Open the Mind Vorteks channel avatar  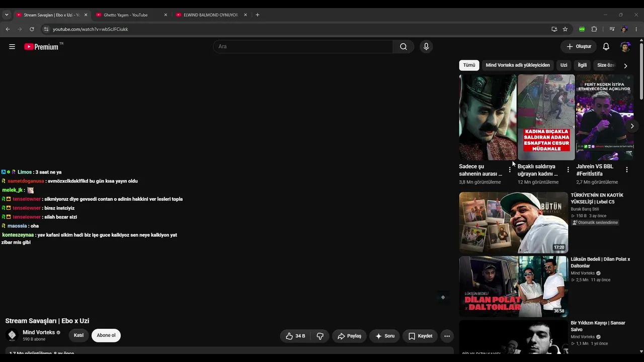pyautogui.click(x=12, y=335)
